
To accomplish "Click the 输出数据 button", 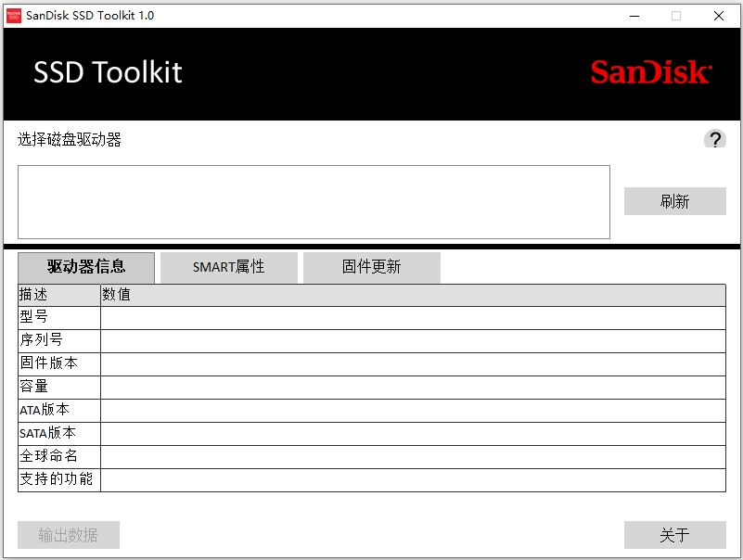I will (68, 535).
